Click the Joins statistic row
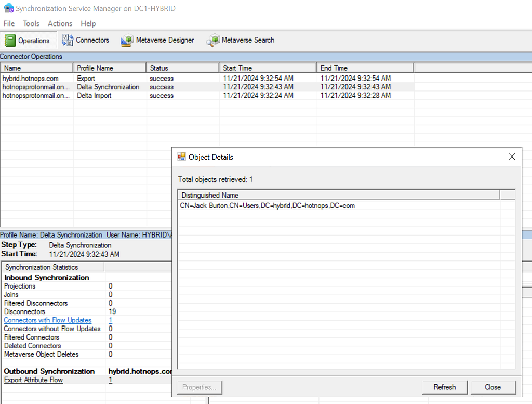The image size is (532, 404). [87, 295]
